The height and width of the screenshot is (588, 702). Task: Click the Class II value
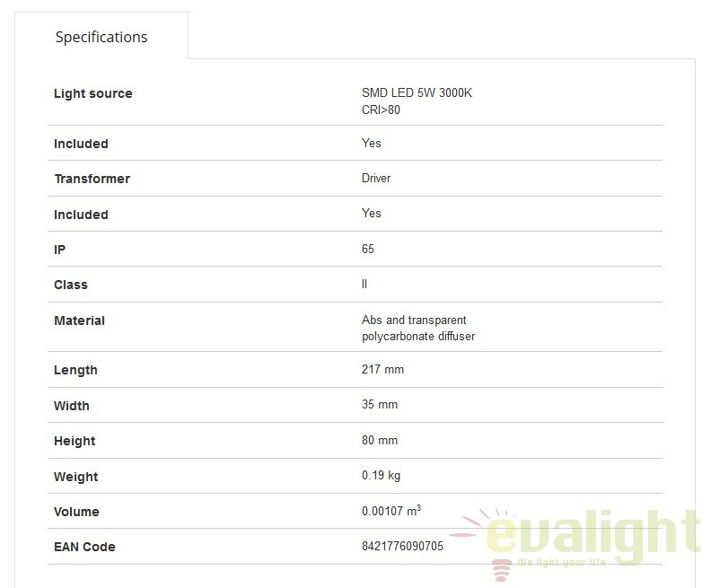364,284
